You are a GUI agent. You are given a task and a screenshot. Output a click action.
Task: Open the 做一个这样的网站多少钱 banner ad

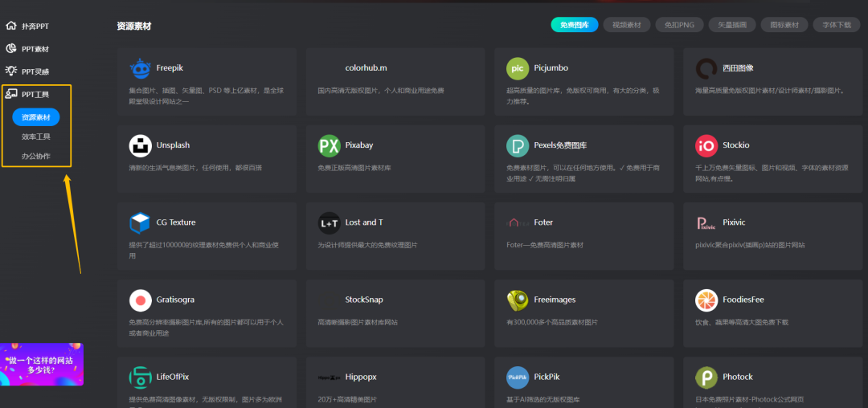[42, 364]
